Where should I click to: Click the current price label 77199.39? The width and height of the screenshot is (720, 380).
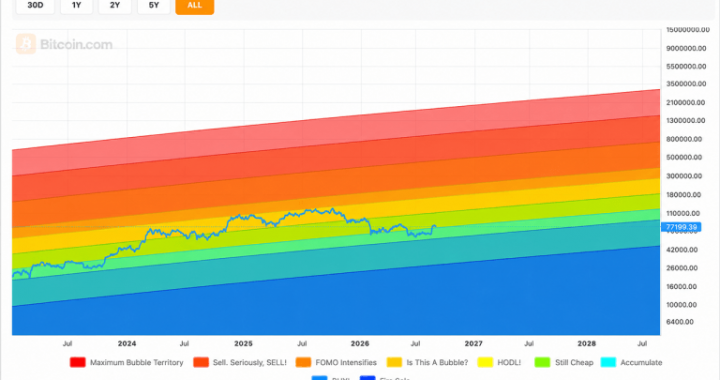pyautogui.click(x=681, y=227)
